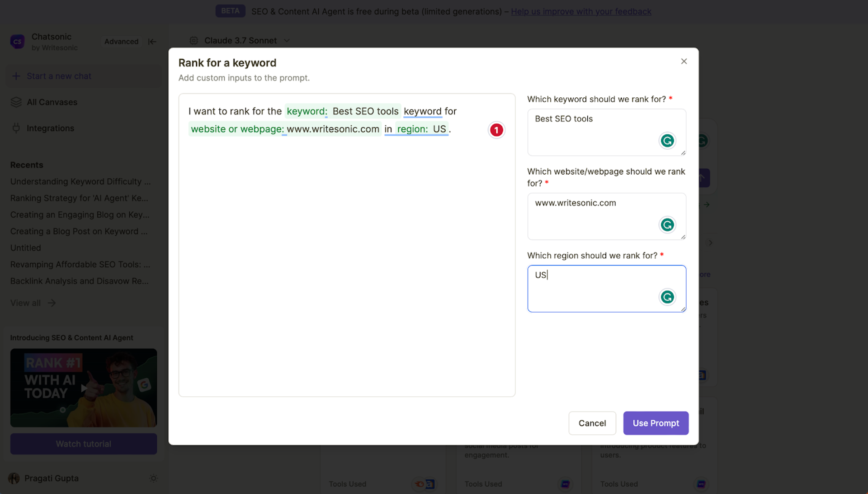Click the Use Prompt button
Image resolution: width=868 pixels, height=494 pixels.
656,423
